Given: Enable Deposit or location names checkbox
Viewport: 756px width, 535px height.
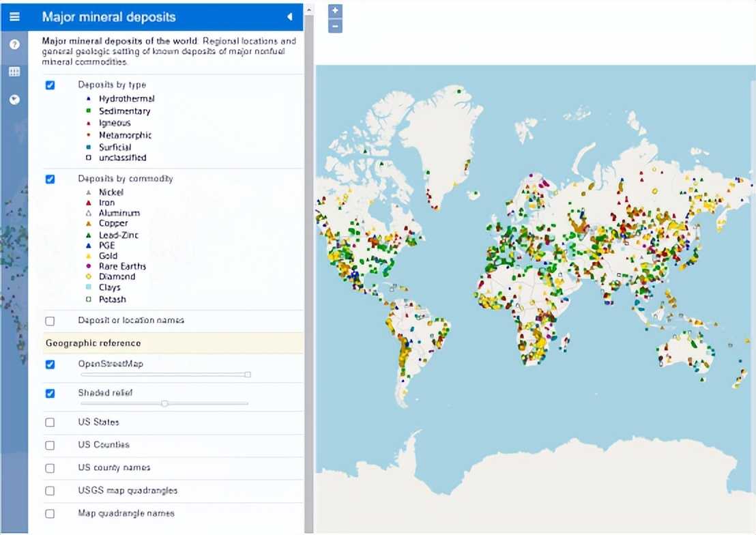Looking at the screenshot, I should click(x=50, y=321).
